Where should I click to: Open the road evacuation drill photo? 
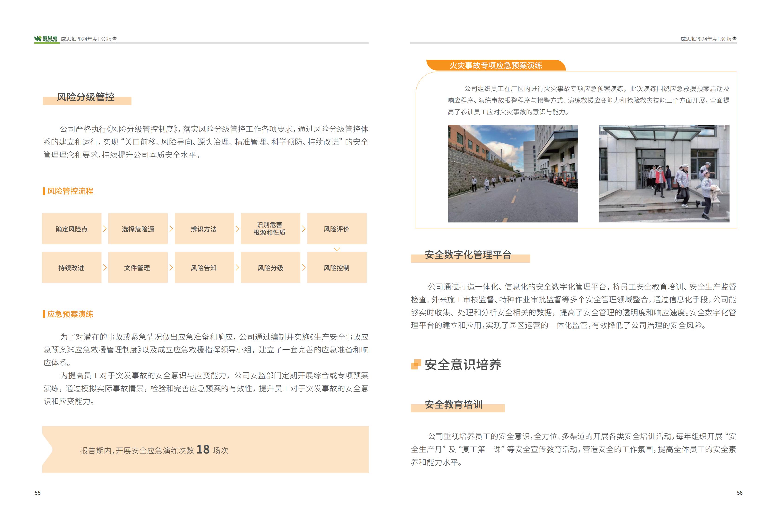click(x=513, y=173)
